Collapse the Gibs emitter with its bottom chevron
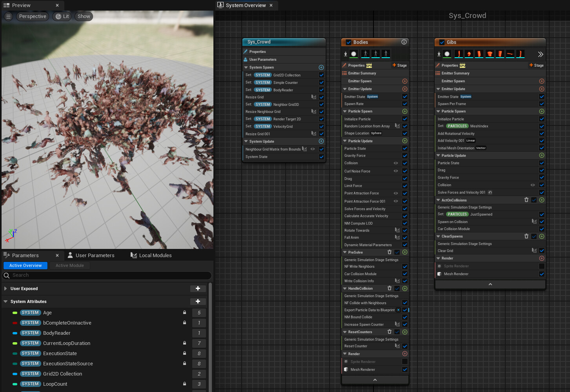Image resolution: width=570 pixels, height=392 pixels. coord(490,284)
